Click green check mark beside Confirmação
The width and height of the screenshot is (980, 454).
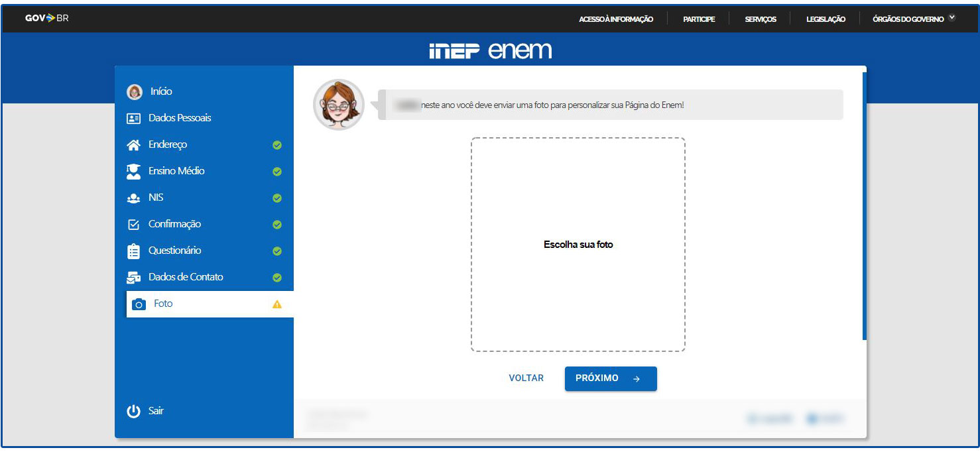tap(277, 225)
